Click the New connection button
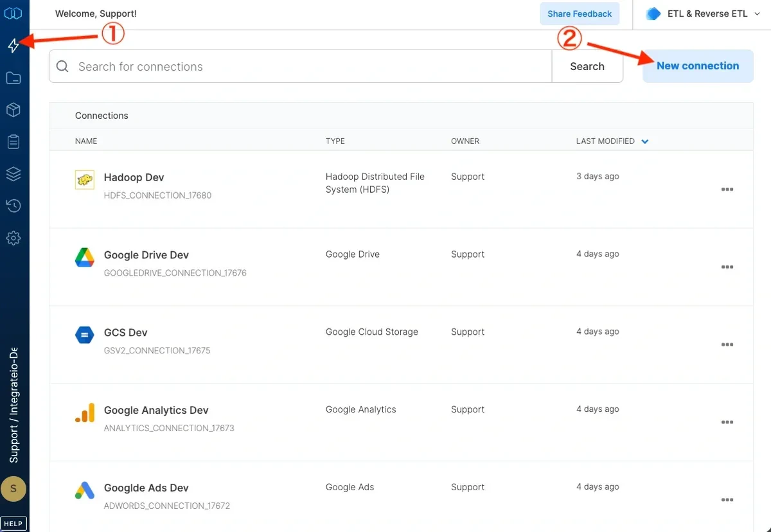This screenshot has width=771, height=532. click(x=698, y=66)
